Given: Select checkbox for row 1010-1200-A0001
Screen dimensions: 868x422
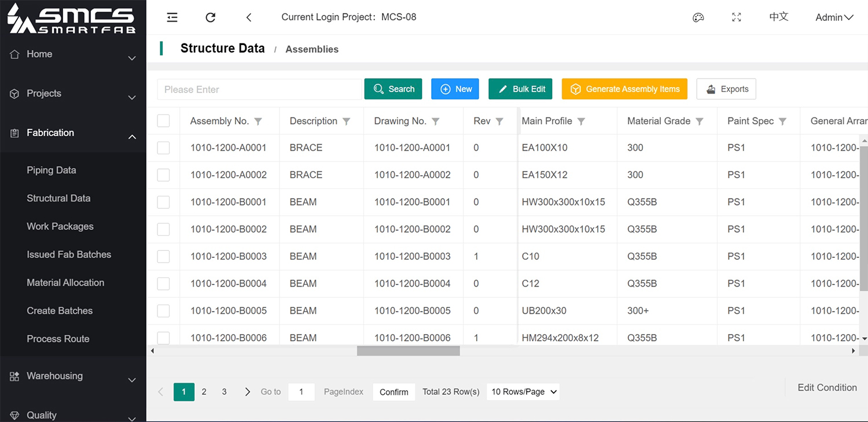Looking at the screenshot, I should [x=163, y=148].
